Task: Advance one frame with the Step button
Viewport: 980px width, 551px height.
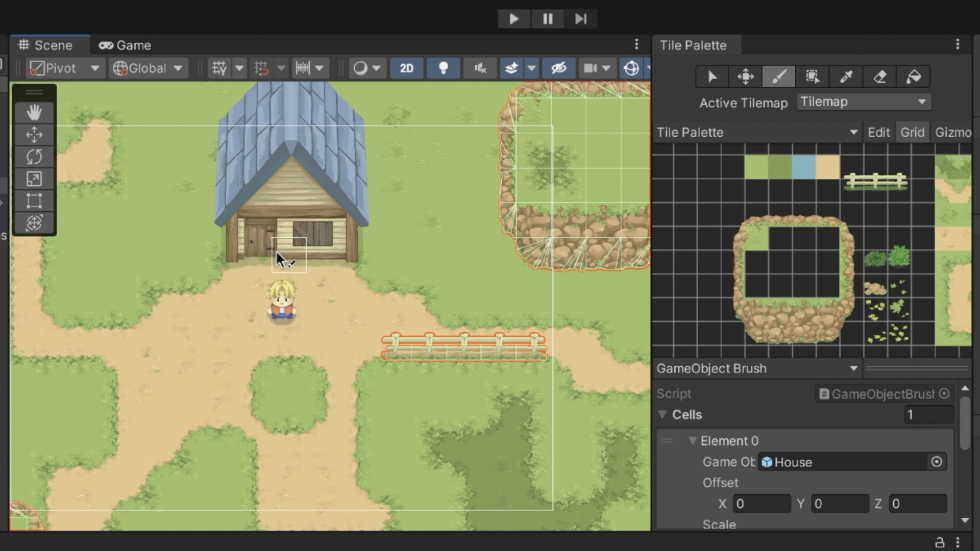Action: click(x=581, y=19)
